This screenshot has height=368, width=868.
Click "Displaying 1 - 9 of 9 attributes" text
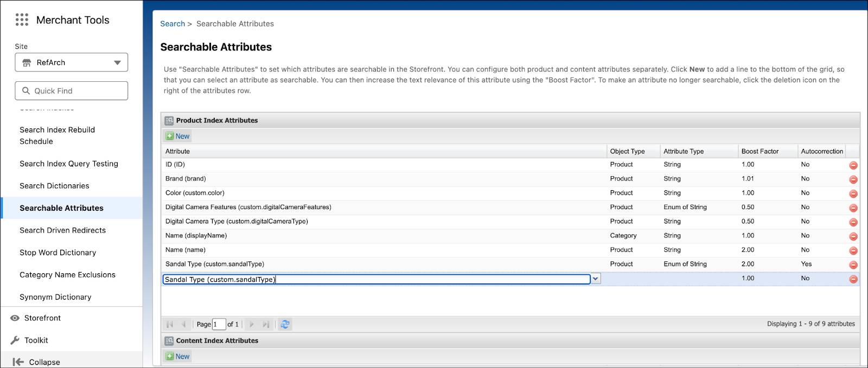810,324
